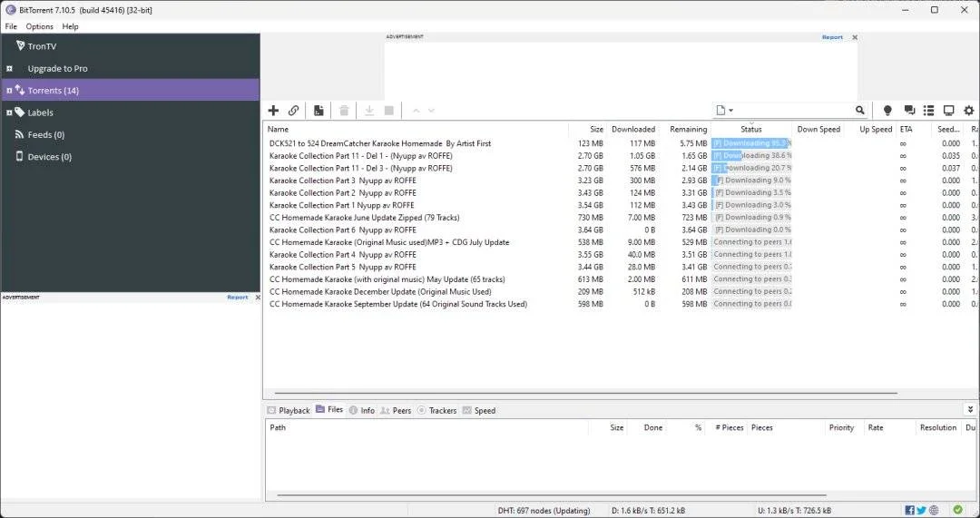The width and height of the screenshot is (980, 518).
Task: Open Preferences with the gear icon
Action: coord(969,111)
